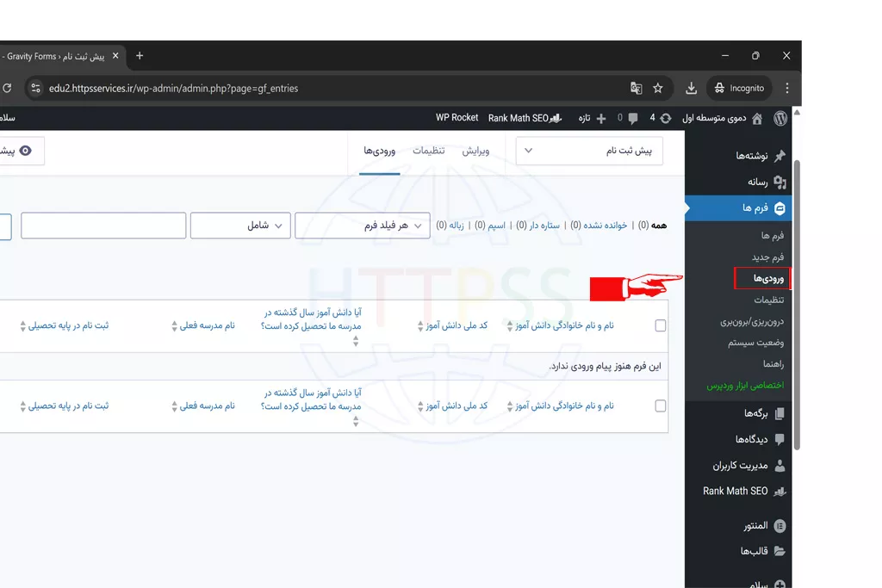Switch to the تنظیمات tab
The width and height of the screenshot is (882, 588).
click(x=428, y=151)
